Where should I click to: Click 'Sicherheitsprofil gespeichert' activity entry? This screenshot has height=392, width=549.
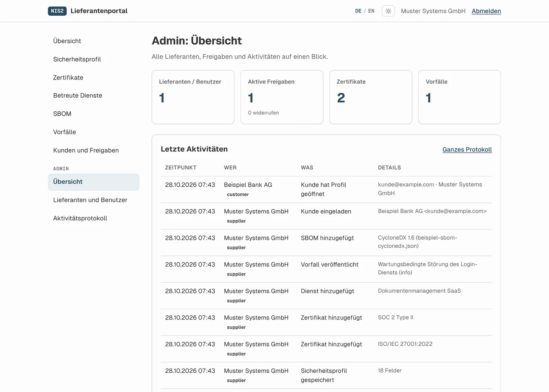tap(324, 375)
